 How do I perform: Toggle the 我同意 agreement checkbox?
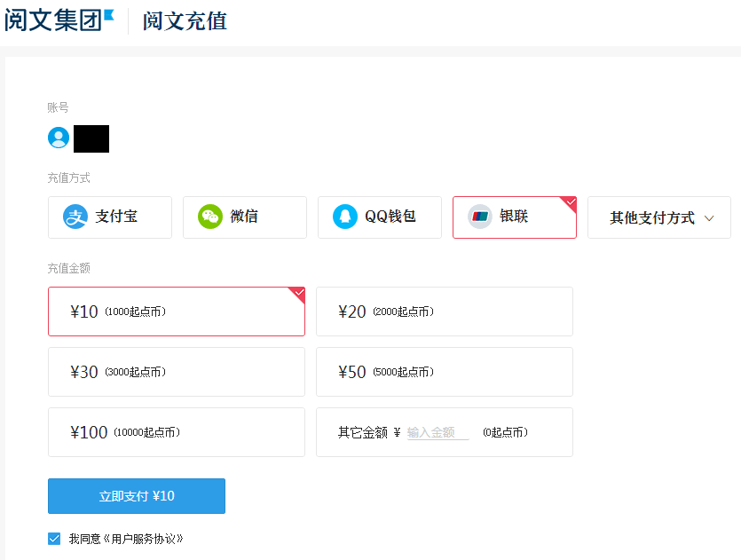click(x=54, y=539)
